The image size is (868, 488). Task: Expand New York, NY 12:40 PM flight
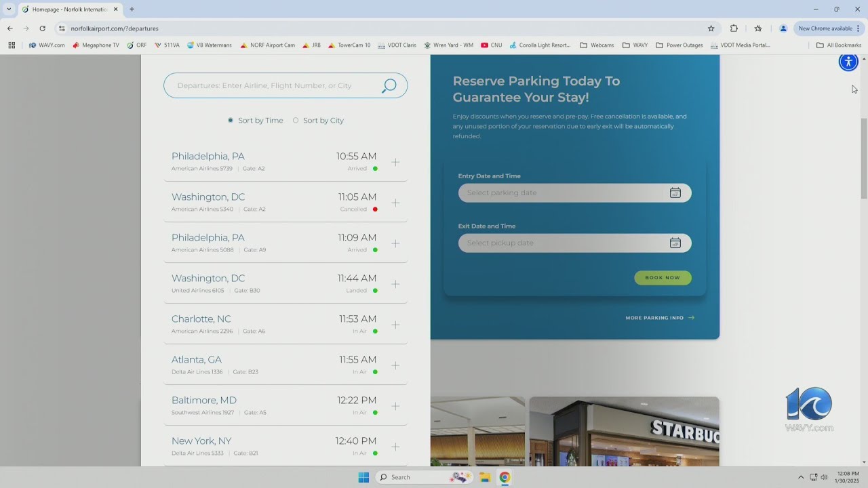[x=395, y=447]
